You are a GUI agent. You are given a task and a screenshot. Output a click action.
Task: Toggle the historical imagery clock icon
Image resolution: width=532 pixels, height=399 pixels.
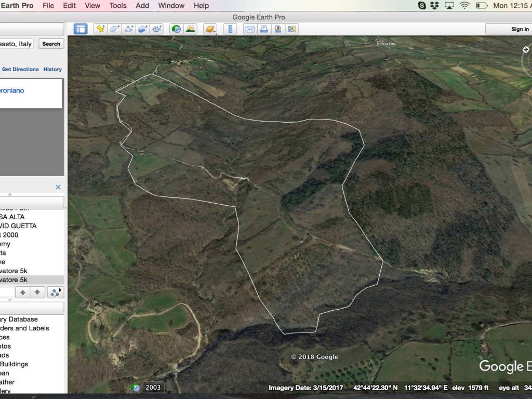tap(177, 29)
